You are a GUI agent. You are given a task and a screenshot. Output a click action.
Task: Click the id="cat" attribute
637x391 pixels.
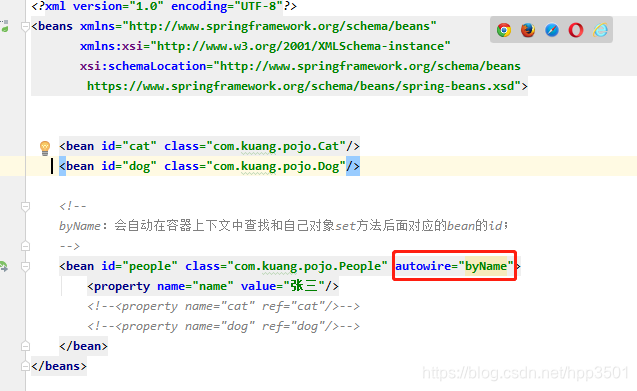pyautogui.click(x=129, y=146)
